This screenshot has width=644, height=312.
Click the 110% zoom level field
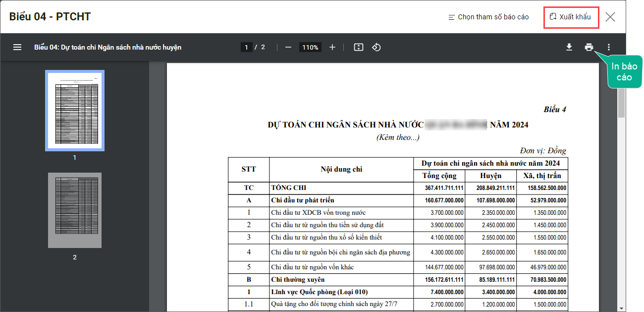tap(310, 47)
